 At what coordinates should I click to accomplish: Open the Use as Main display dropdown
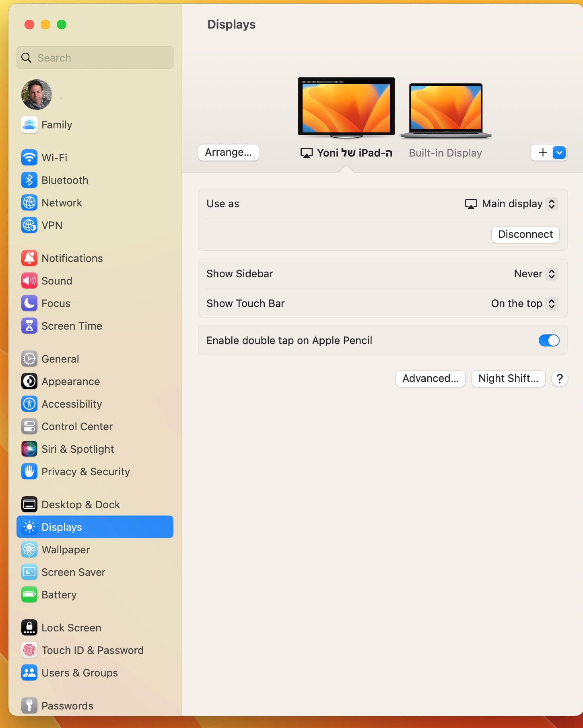coord(511,204)
